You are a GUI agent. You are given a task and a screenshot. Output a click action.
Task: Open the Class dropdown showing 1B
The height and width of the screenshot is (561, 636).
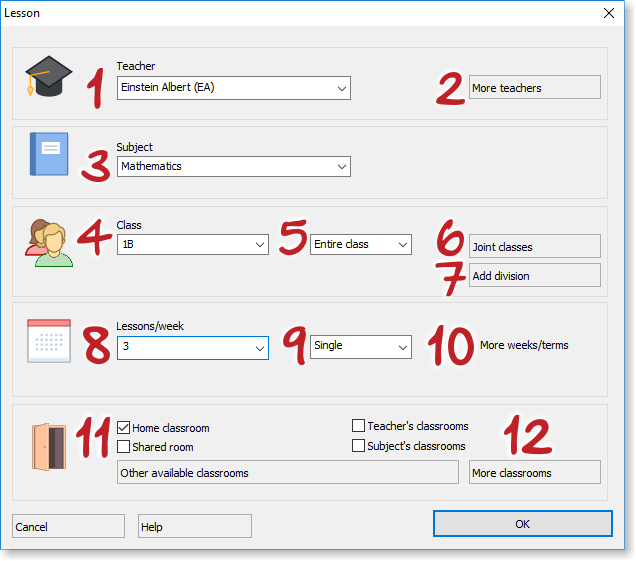192,244
